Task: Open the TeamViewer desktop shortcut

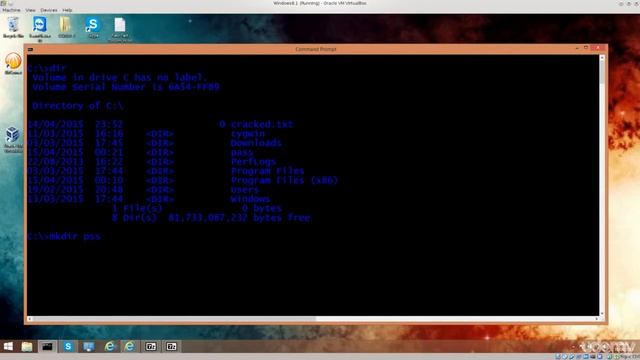Action: (x=40, y=28)
